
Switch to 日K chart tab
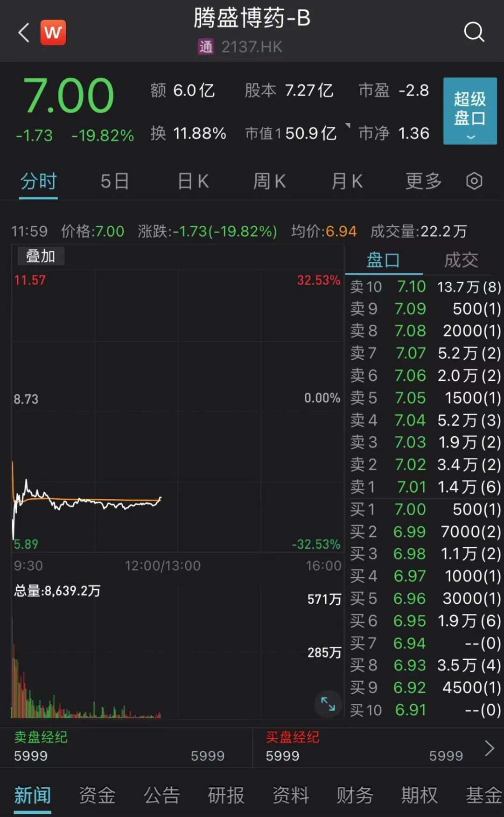(193, 181)
